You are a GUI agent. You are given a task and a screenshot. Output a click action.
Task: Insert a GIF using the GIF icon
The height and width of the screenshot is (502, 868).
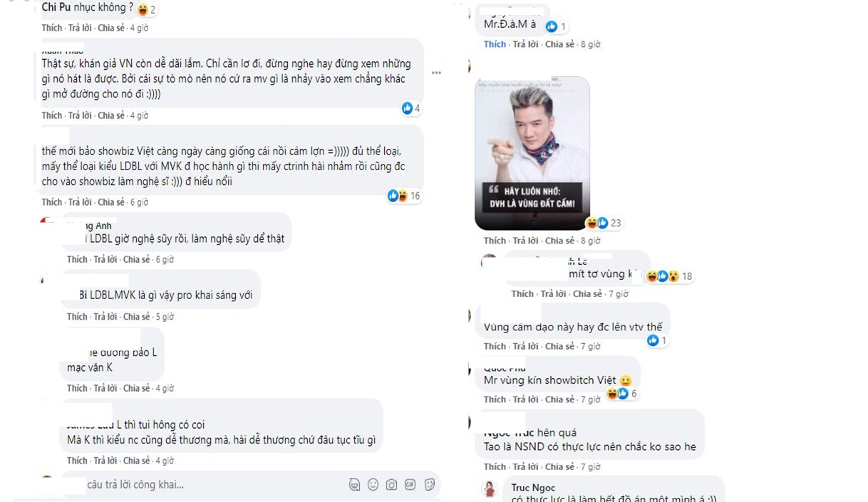410,485
